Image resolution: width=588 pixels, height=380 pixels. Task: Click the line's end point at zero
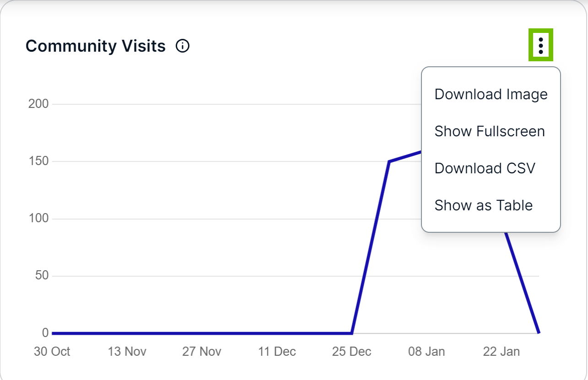[x=539, y=332]
